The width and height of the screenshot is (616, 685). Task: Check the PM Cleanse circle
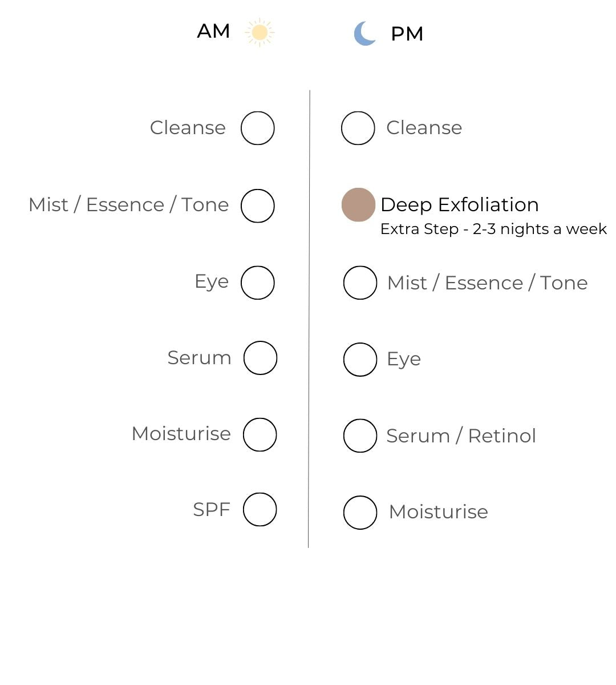pyautogui.click(x=358, y=128)
